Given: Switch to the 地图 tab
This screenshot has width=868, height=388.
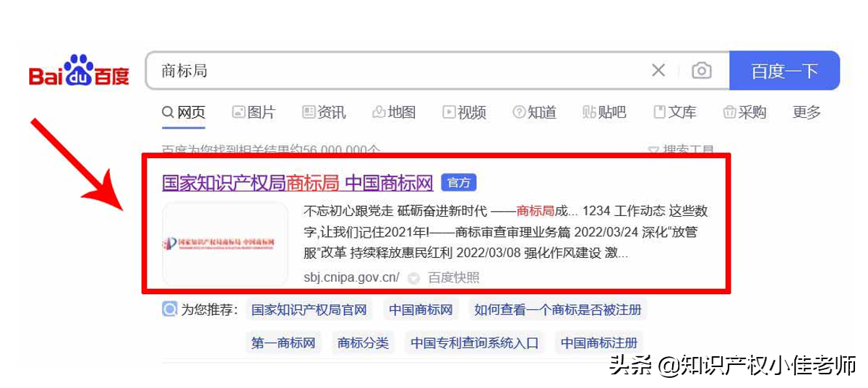Looking at the screenshot, I should [x=394, y=112].
